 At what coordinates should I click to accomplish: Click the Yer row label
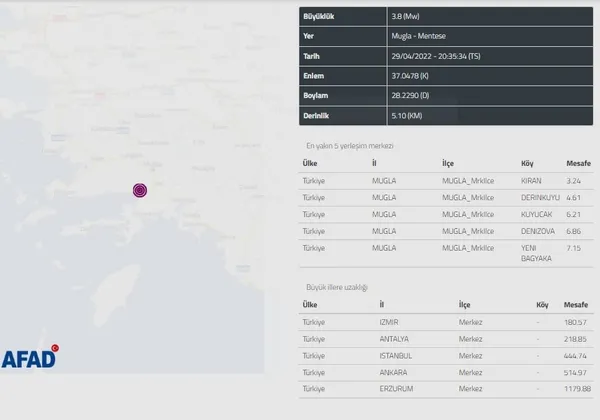click(x=308, y=36)
